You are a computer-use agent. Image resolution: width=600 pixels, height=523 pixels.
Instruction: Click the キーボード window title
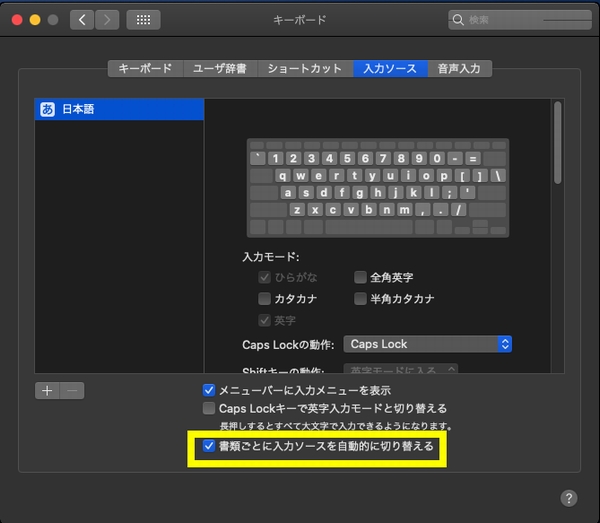click(x=300, y=20)
